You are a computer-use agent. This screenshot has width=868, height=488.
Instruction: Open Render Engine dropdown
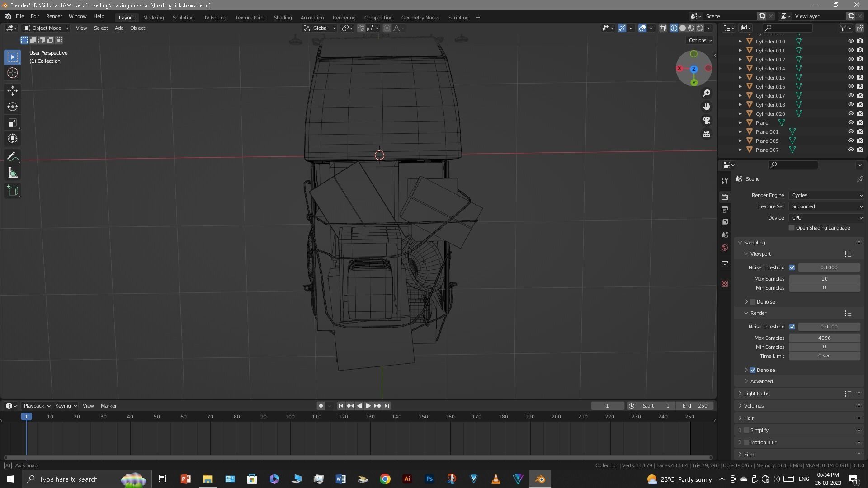[x=827, y=195]
